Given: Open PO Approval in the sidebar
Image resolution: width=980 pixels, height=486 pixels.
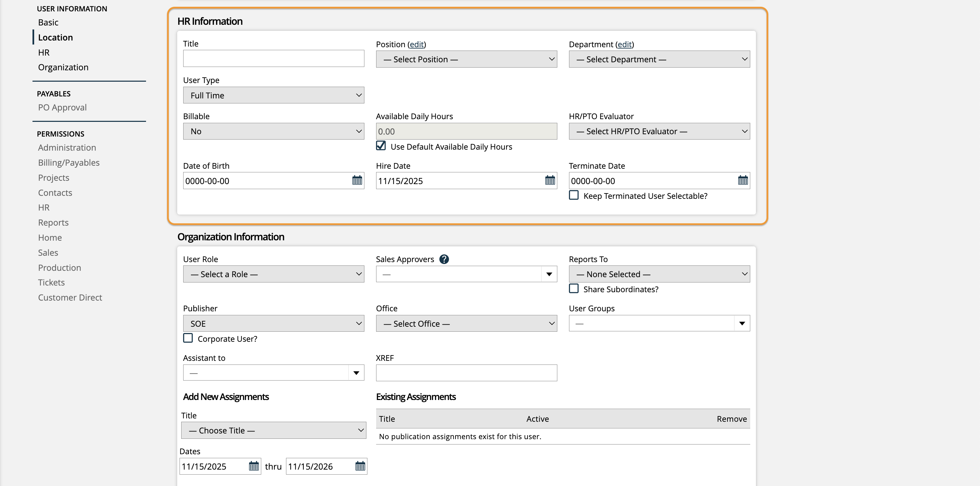Looking at the screenshot, I should [x=62, y=108].
